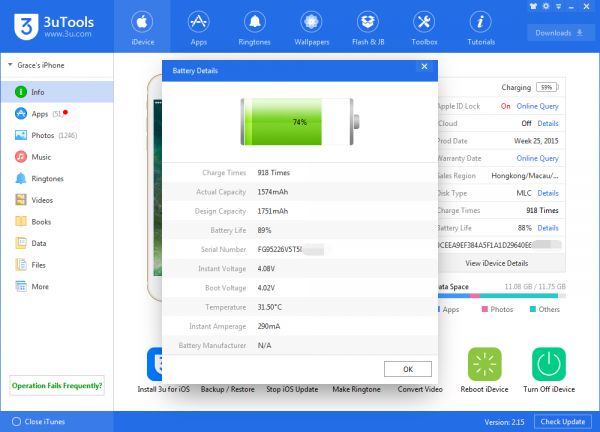Open the title bar dropdown menu icon
600x432 pixels.
558,6
